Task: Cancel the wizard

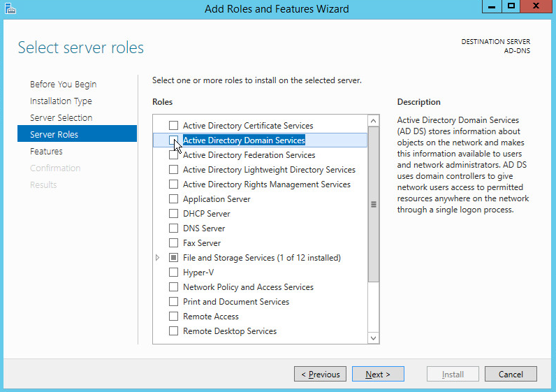Action: point(511,375)
